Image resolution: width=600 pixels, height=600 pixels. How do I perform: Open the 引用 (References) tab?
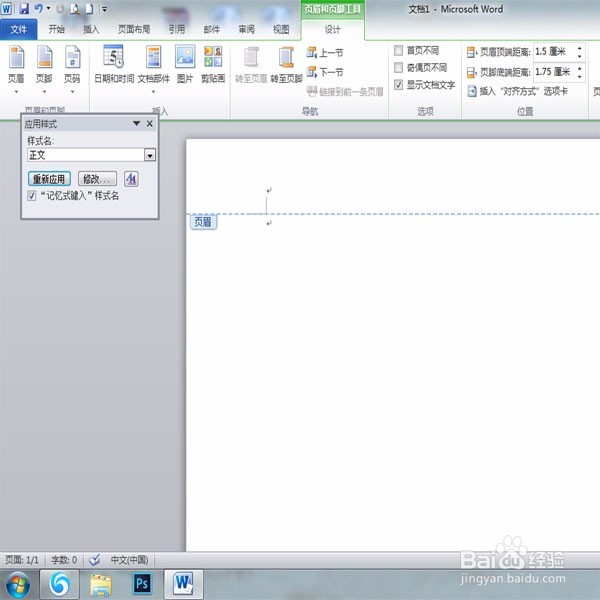[176, 29]
